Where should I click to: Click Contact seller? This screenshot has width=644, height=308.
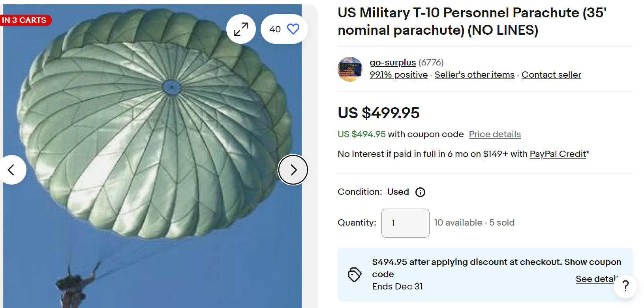(551, 75)
